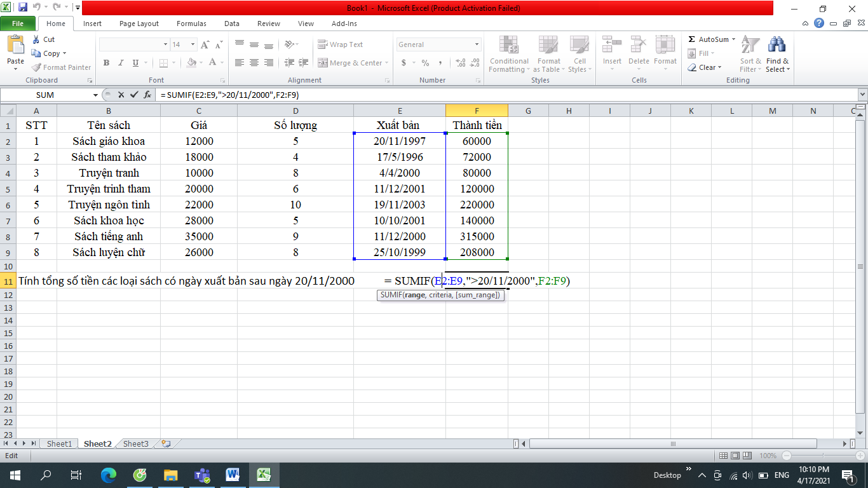Viewport: 868px width, 488px height.
Task: Click the Undo icon in quick access
Action: click(37, 8)
